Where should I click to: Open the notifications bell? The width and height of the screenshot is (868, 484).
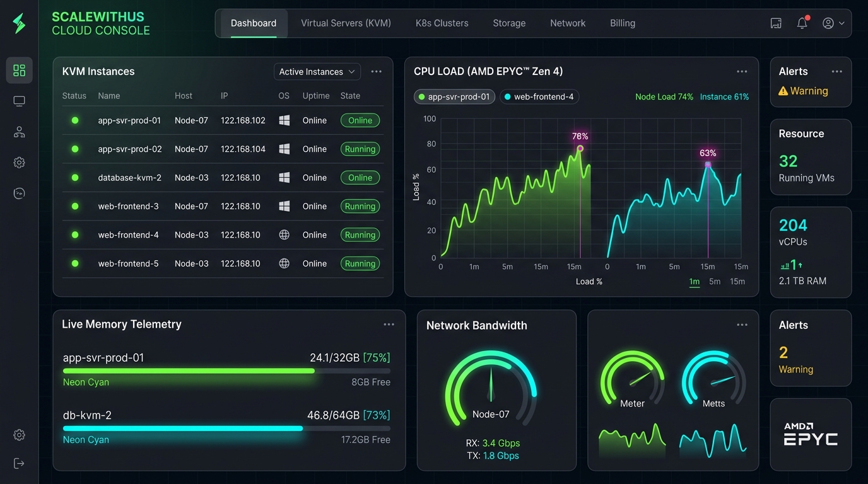coord(802,23)
